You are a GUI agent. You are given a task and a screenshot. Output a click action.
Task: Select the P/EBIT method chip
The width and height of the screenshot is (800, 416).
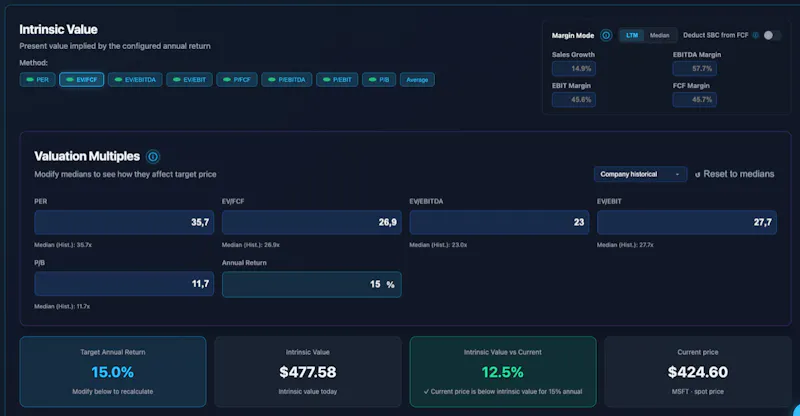click(x=337, y=80)
